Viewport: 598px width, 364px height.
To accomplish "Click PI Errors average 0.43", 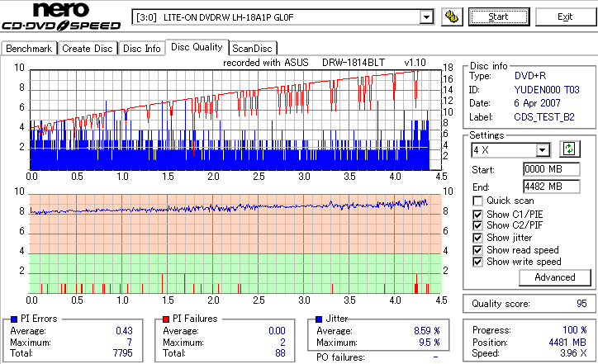I will point(124,331).
